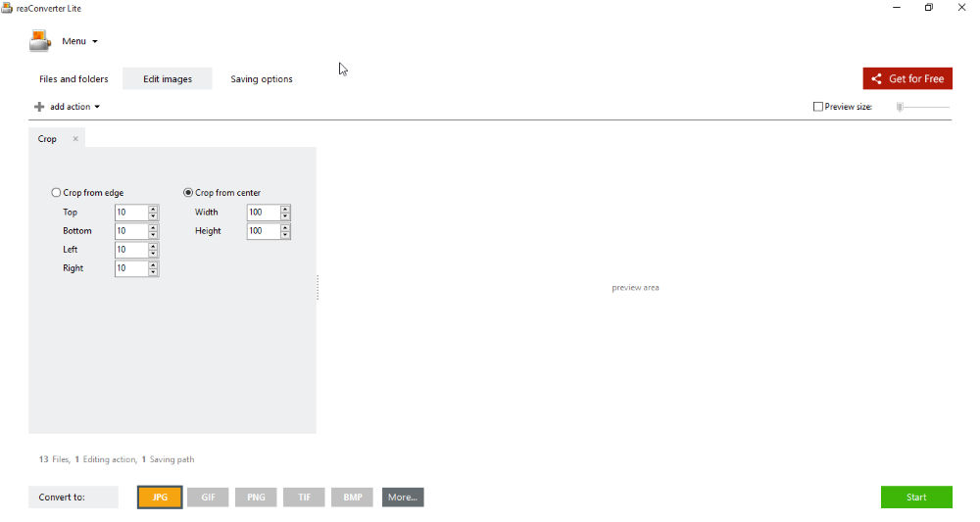Viewport: 980px width, 522px height.
Task: Open the Menu dropdown
Action: tap(79, 41)
